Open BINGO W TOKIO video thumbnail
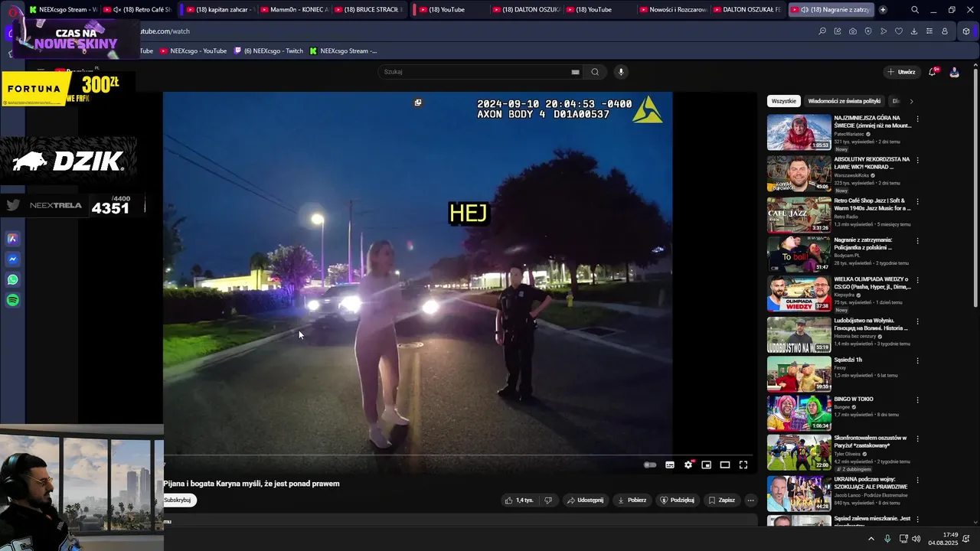 point(799,413)
